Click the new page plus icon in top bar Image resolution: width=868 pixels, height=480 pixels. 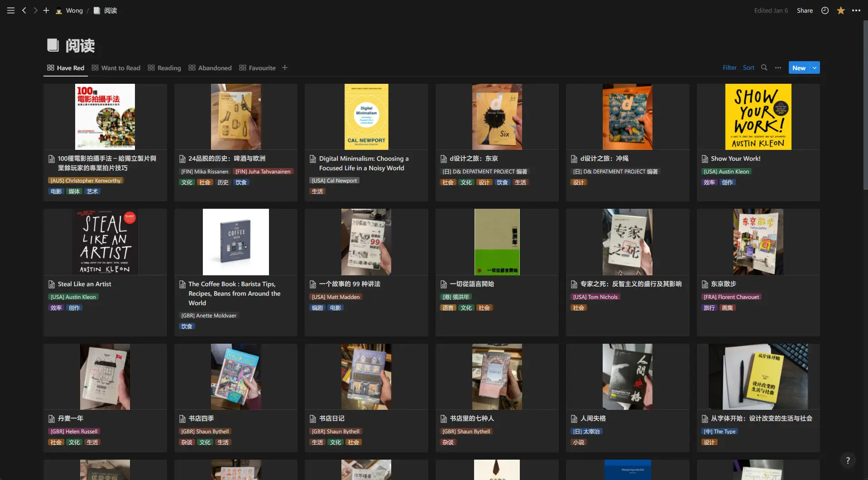[46, 10]
